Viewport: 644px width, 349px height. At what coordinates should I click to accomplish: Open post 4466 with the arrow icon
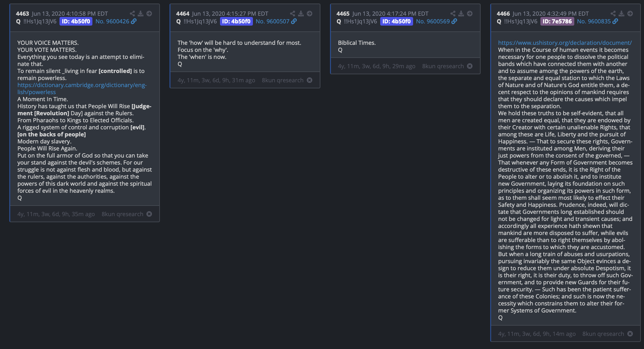(630, 13)
